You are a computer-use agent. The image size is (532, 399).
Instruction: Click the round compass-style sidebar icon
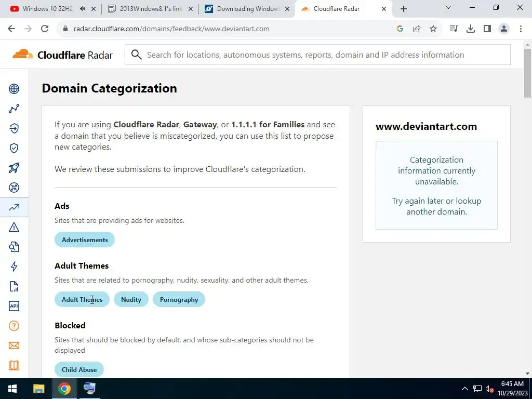14,188
